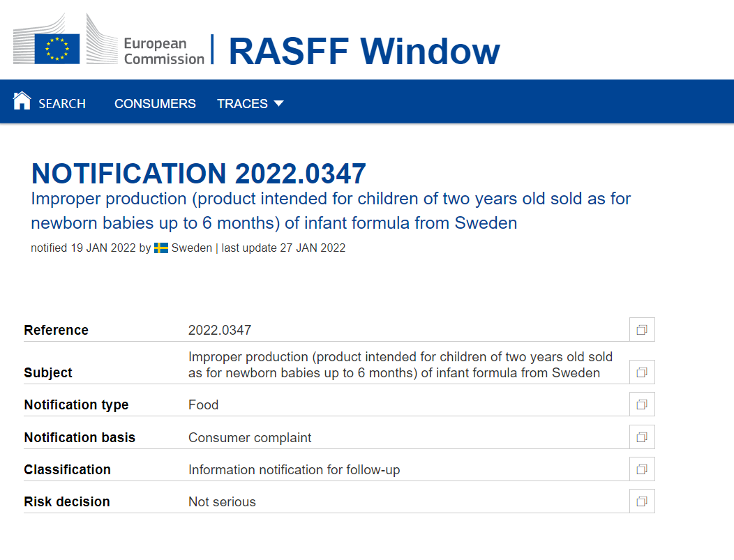Copy the Reference row value

642,330
